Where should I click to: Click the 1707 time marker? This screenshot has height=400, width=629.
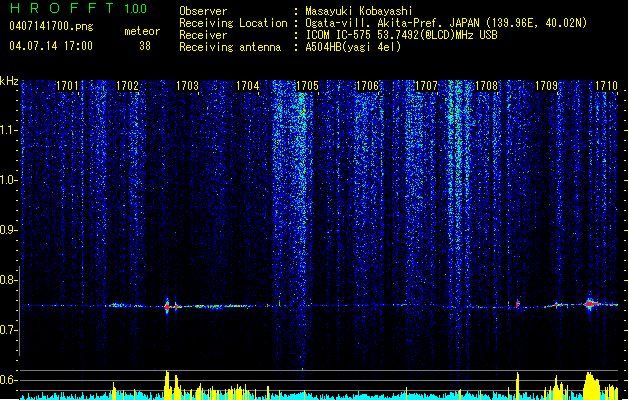click(x=426, y=86)
